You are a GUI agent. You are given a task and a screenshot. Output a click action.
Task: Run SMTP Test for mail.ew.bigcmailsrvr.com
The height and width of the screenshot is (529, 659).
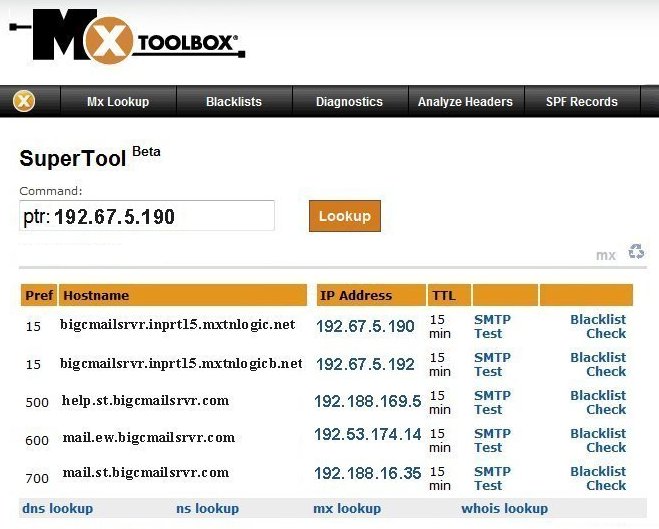click(x=492, y=440)
